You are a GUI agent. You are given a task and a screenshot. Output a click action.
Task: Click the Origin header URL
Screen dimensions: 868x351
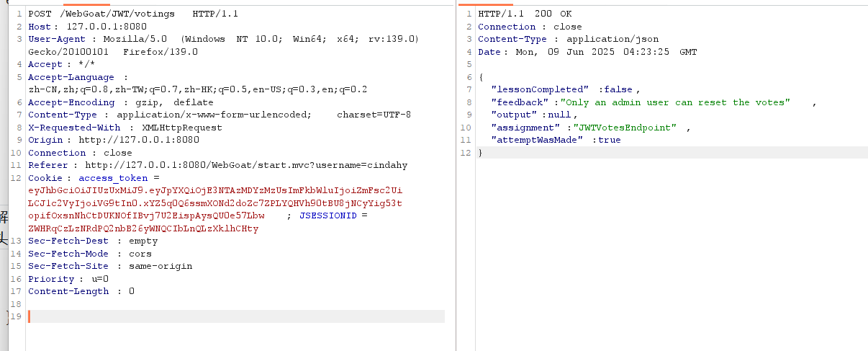click(x=138, y=140)
